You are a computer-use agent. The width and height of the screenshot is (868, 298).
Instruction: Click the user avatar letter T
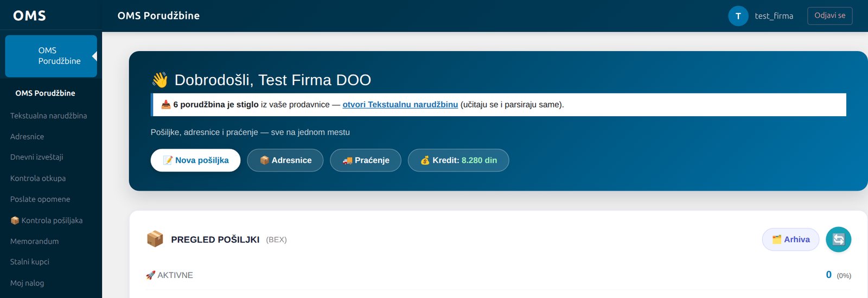(738, 16)
